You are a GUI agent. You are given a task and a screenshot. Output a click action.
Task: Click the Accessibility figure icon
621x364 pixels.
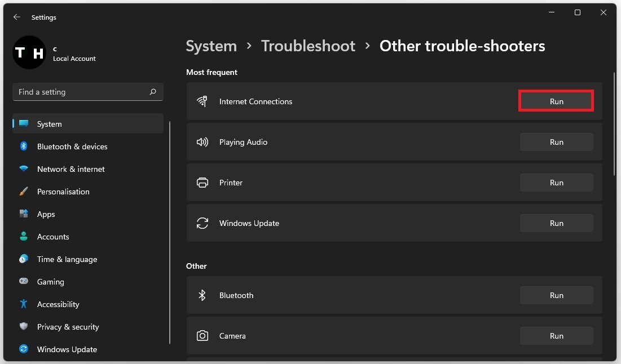(x=24, y=304)
